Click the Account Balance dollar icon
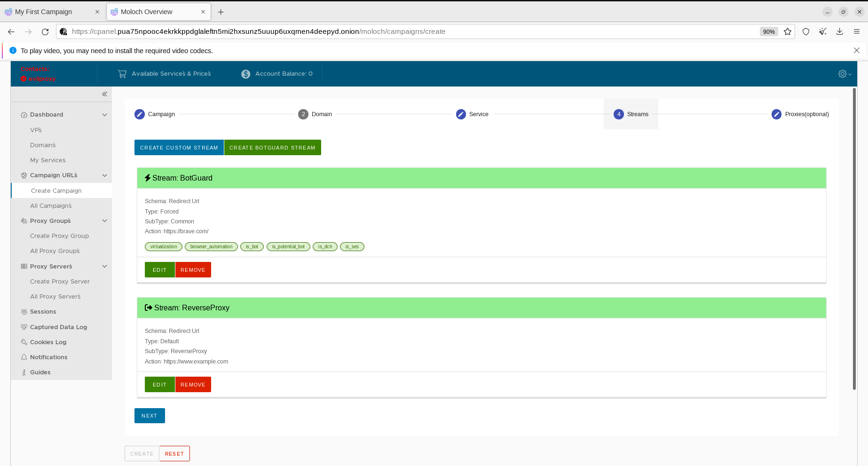The width and height of the screenshot is (868, 466). (x=245, y=74)
